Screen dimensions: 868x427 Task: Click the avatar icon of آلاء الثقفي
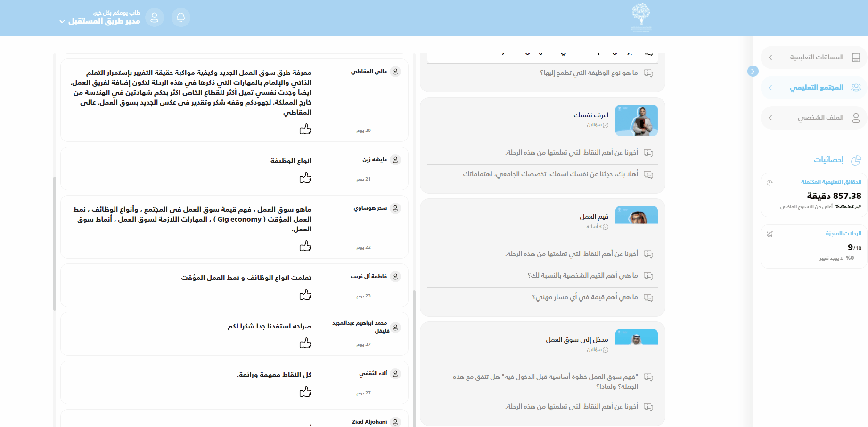395,374
